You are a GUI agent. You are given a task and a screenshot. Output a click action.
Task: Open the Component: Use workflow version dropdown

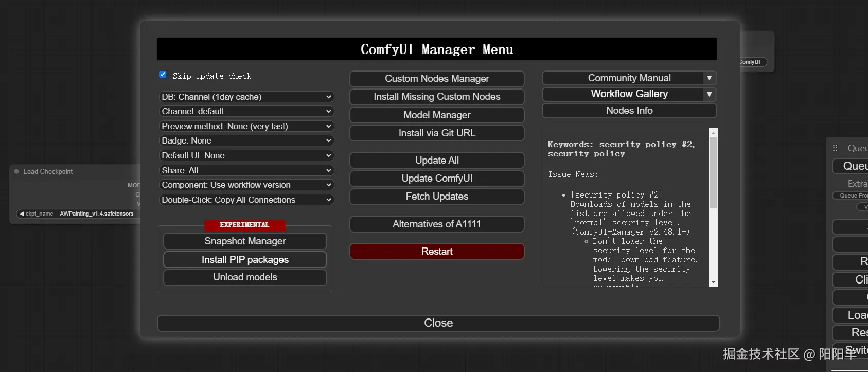[246, 185]
